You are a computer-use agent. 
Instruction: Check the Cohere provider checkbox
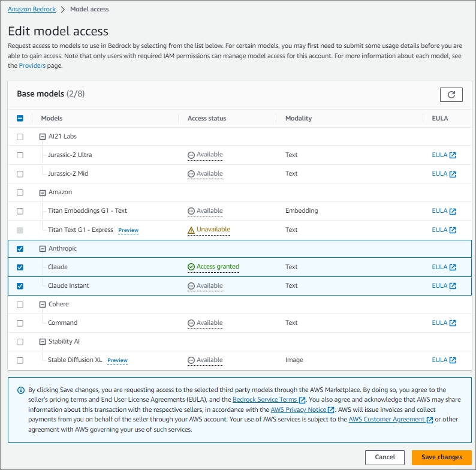20,305
